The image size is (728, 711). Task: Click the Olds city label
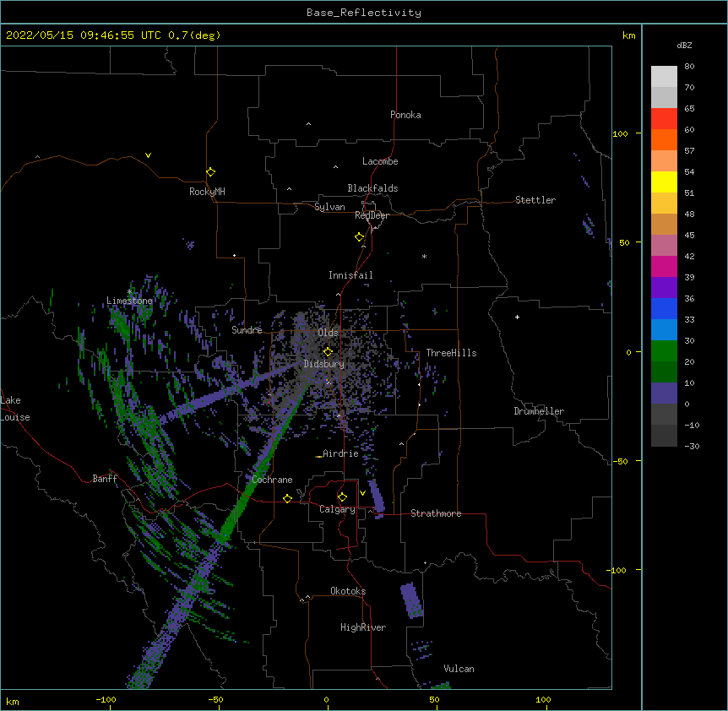[328, 333]
